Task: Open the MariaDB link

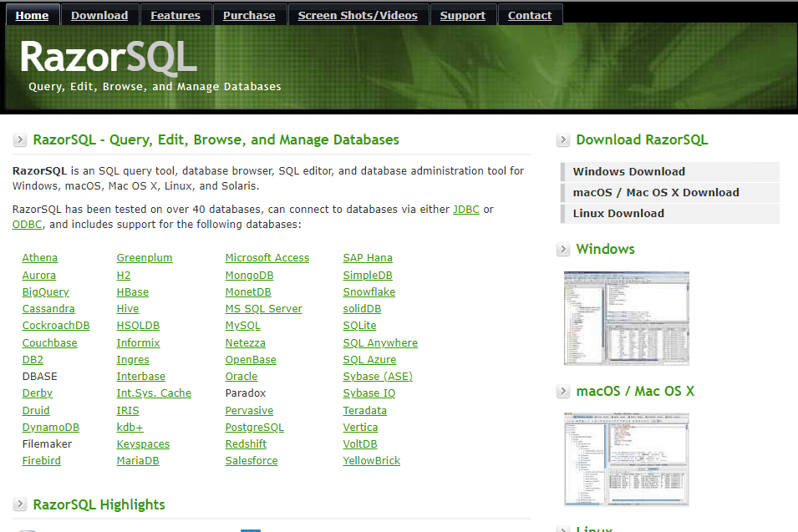Action: [138, 461]
